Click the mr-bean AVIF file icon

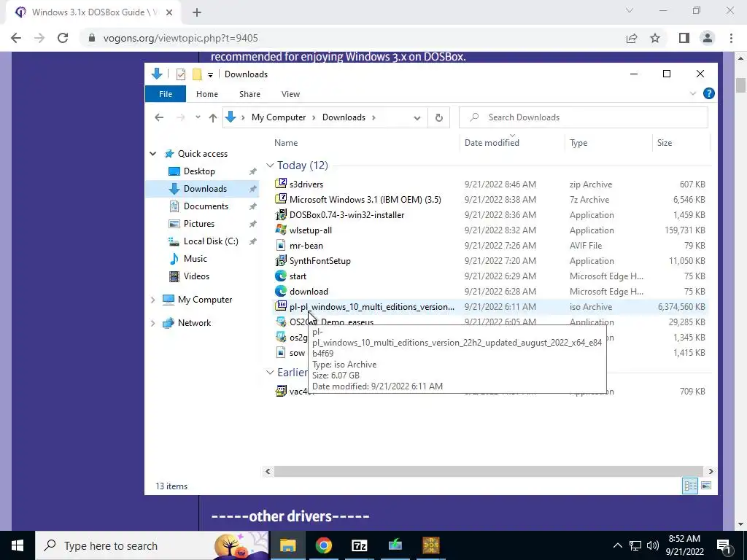[x=281, y=245]
